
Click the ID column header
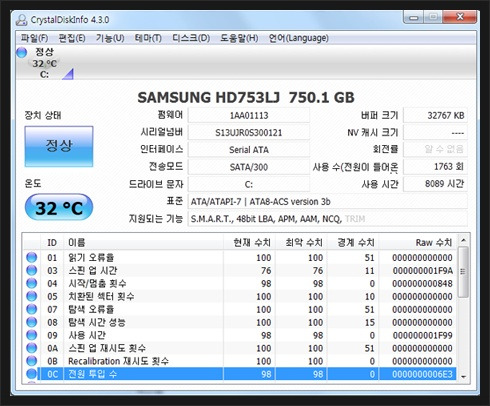(x=52, y=242)
